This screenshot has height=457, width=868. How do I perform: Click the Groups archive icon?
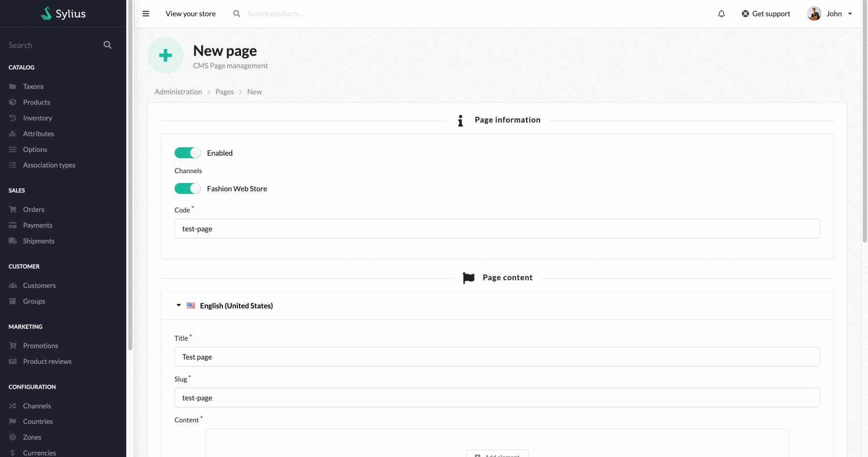13,301
